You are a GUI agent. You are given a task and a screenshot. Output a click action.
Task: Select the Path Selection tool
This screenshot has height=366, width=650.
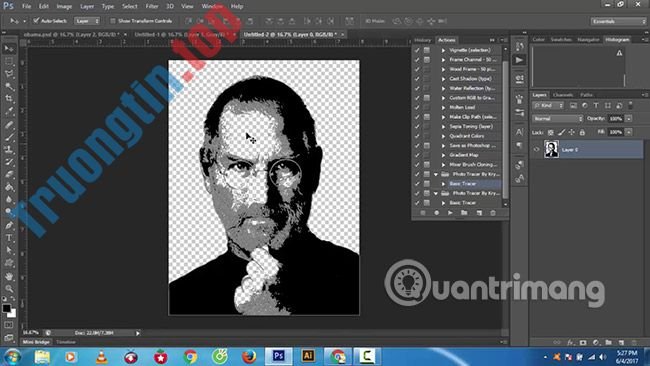point(9,250)
